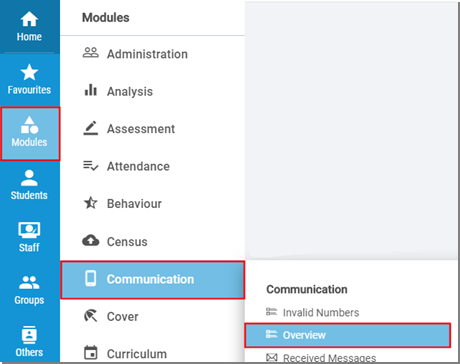Screen dimensions: 460x364
Task: Click the Modules panel heading
Action: 106,18
